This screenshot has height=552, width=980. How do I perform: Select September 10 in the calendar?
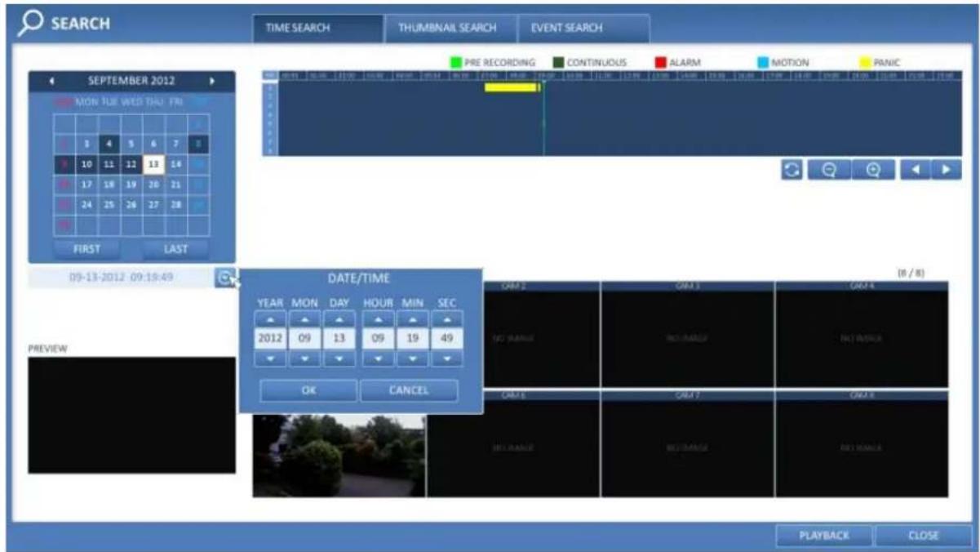(x=86, y=164)
